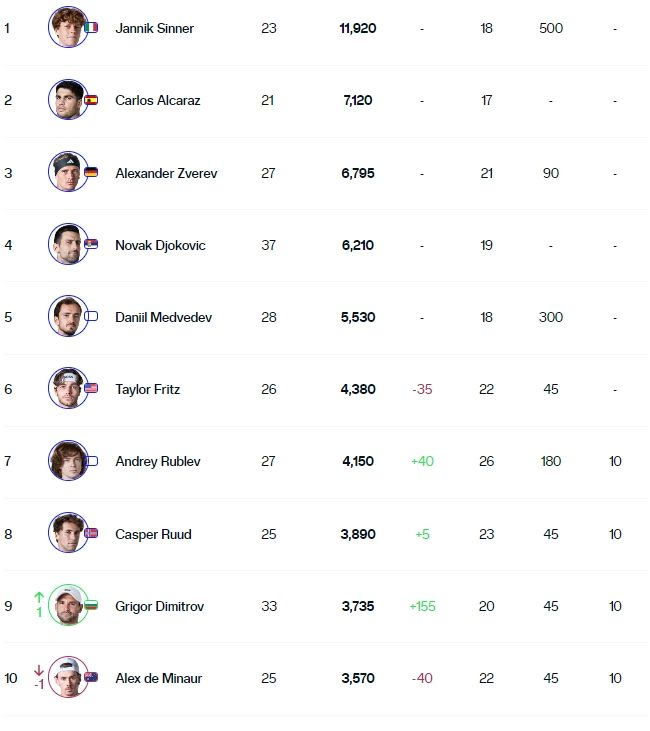
Task: Open Alex de Minaur's name link
Action: point(158,678)
